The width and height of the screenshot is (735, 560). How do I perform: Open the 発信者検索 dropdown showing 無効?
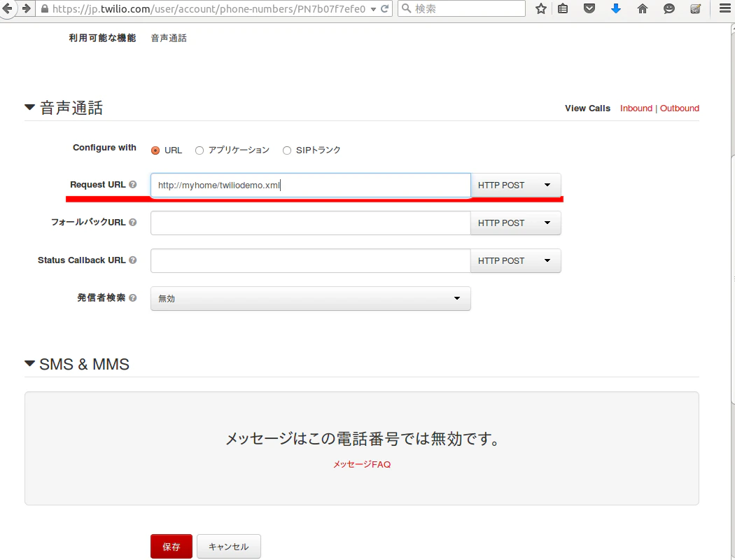click(310, 298)
